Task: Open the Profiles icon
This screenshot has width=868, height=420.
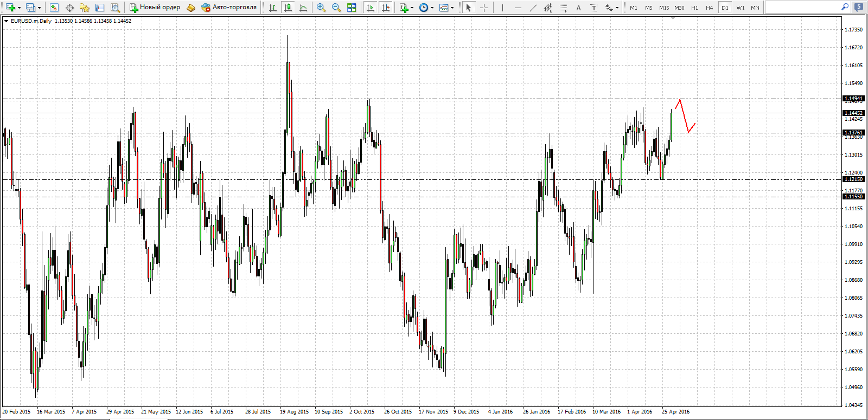Action: coord(30,8)
